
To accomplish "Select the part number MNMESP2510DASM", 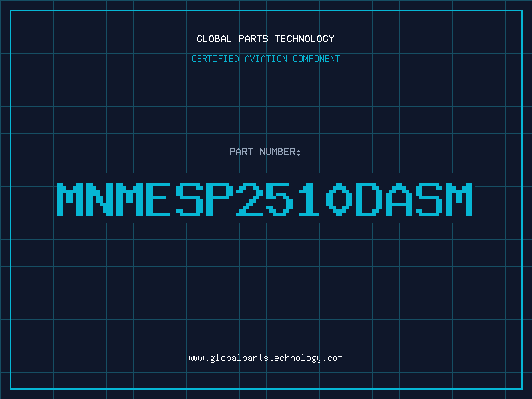I will pos(264,199).
